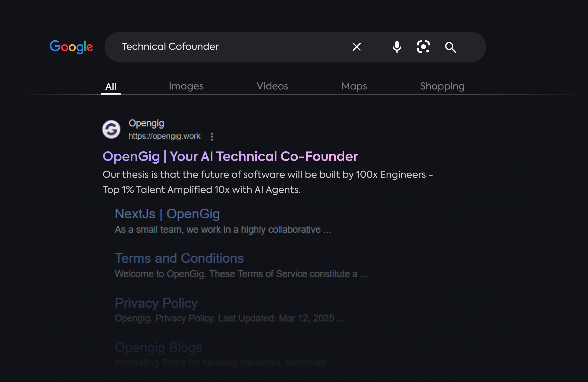
Task: Click the https://opengig.work URL text
Action: tap(164, 136)
